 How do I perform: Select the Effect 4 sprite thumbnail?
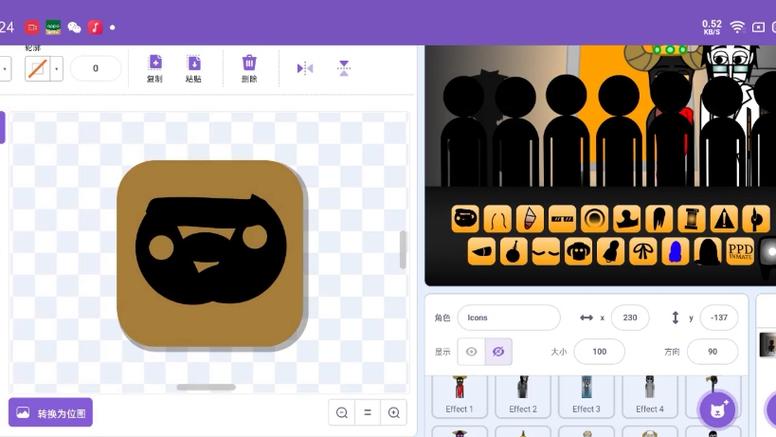[x=649, y=396]
